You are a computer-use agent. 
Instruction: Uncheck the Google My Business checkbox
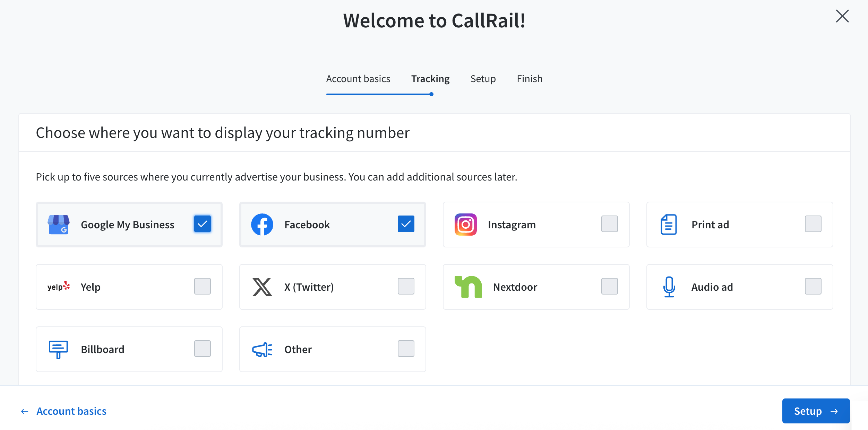203,224
